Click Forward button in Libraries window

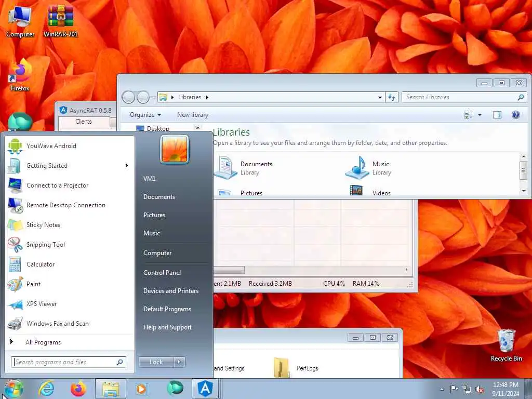click(x=143, y=97)
